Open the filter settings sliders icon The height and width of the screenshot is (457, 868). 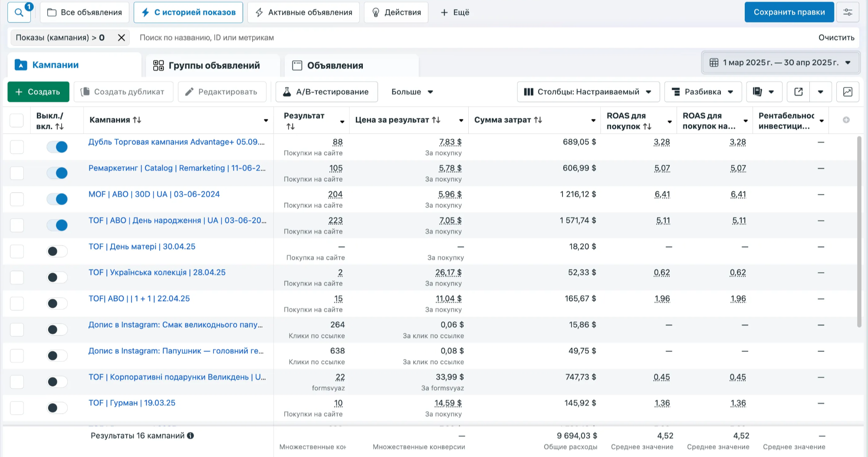click(x=848, y=12)
